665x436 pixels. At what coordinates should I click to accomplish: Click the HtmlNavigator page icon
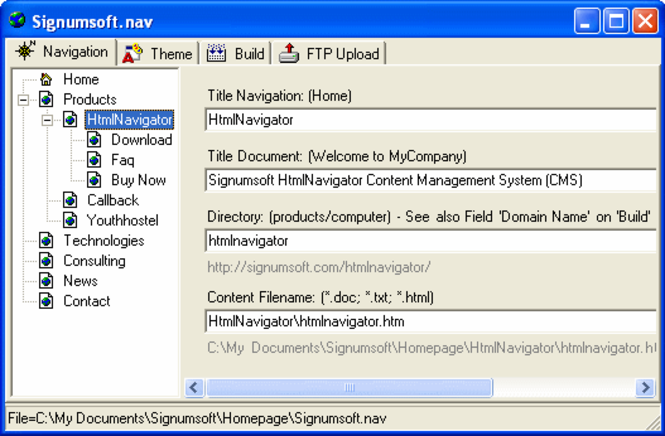coord(70,120)
